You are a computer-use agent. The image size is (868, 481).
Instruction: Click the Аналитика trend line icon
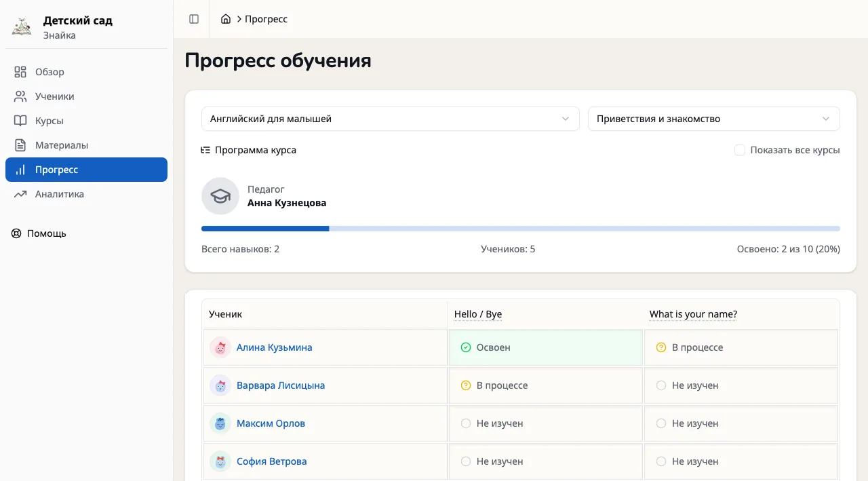[x=20, y=194]
